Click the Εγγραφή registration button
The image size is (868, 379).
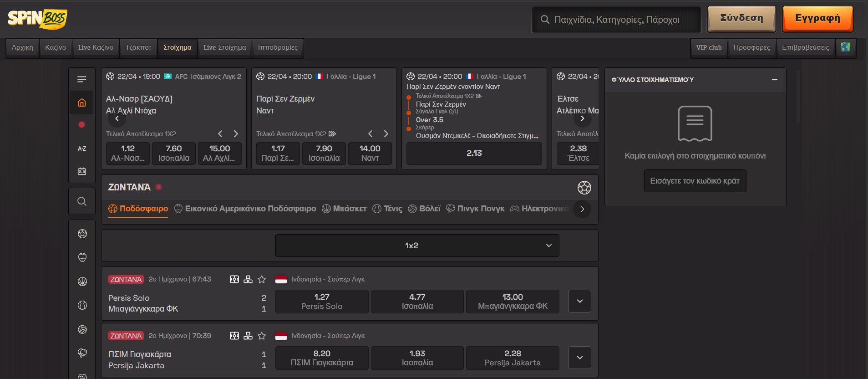pyautogui.click(x=817, y=19)
